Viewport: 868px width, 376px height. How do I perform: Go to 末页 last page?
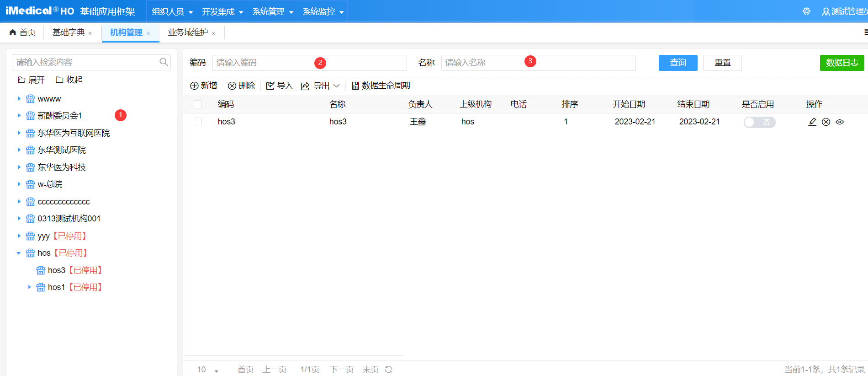pos(370,370)
